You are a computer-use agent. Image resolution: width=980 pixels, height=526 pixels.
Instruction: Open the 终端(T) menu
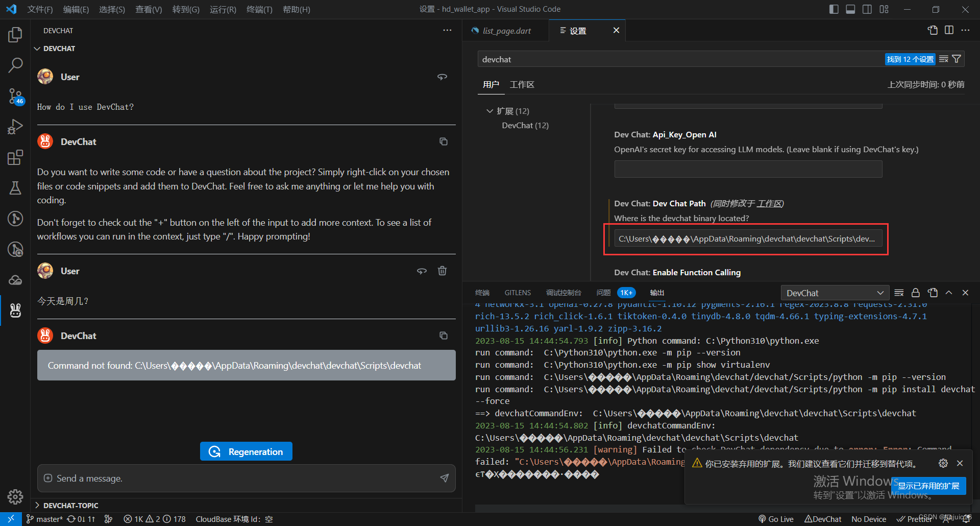[259, 9]
